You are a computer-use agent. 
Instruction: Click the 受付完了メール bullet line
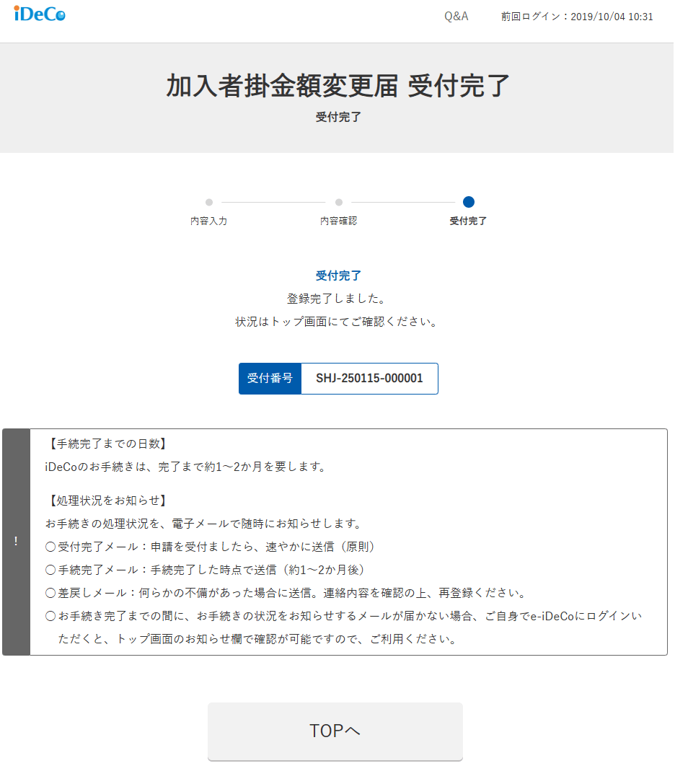click(211, 547)
